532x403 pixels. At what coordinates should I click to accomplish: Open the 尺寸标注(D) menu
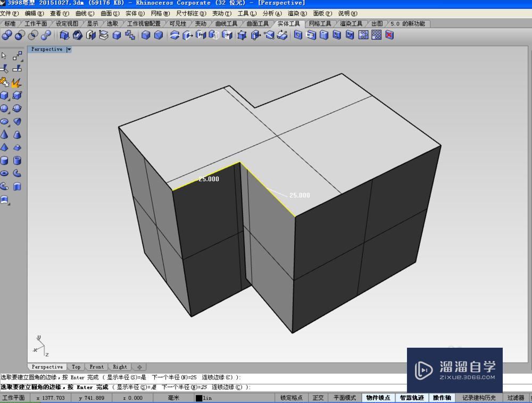(x=191, y=14)
